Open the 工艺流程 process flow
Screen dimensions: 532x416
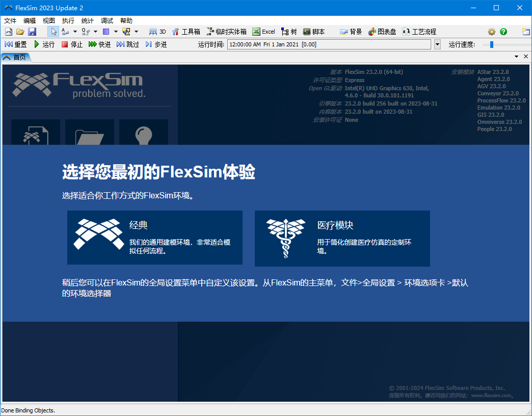tap(419, 32)
